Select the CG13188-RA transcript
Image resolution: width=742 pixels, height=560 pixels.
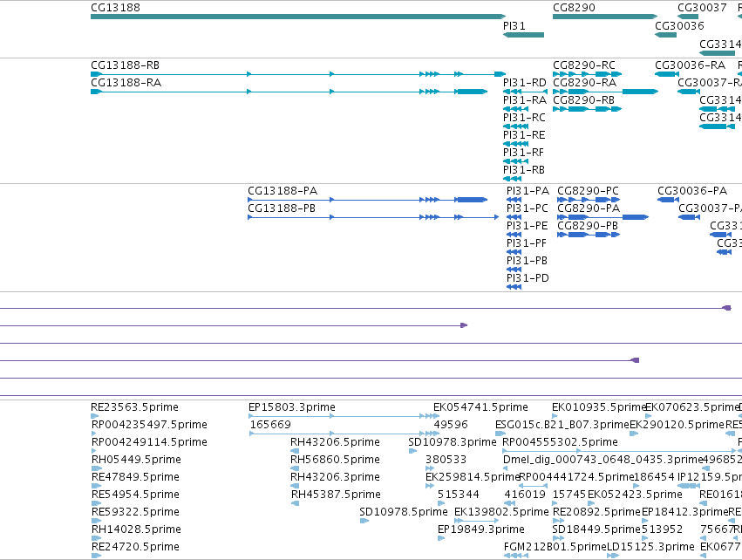click(x=289, y=92)
